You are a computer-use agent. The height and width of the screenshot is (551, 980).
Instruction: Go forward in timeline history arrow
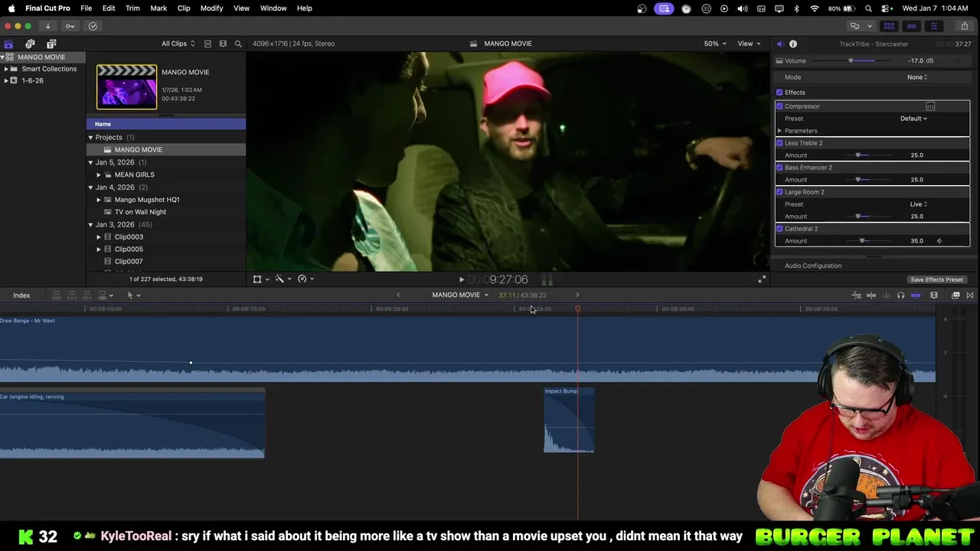point(577,295)
